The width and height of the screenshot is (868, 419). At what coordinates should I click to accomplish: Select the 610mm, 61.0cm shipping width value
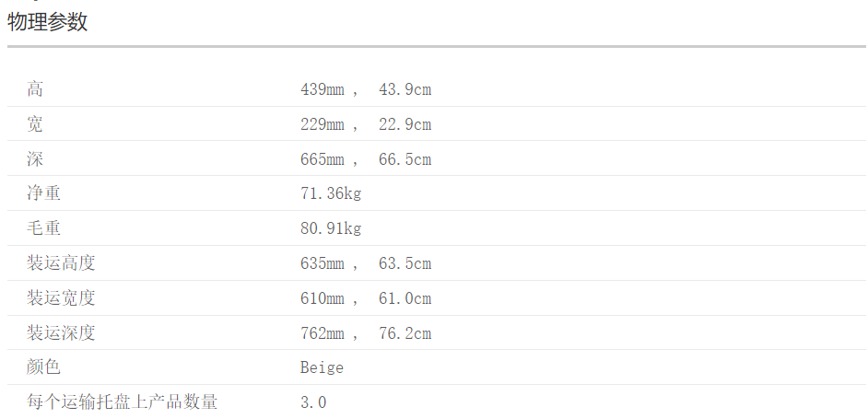coord(365,298)
